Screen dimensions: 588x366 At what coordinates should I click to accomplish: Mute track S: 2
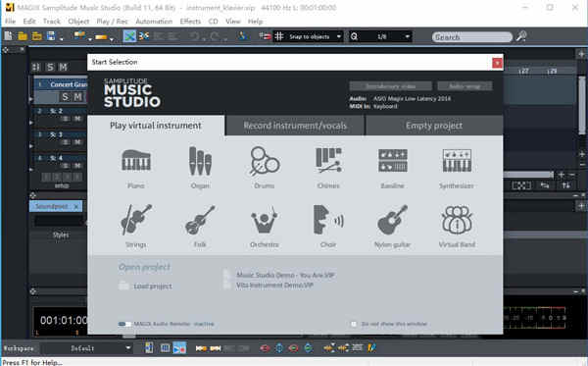click(x=77, y=119)
